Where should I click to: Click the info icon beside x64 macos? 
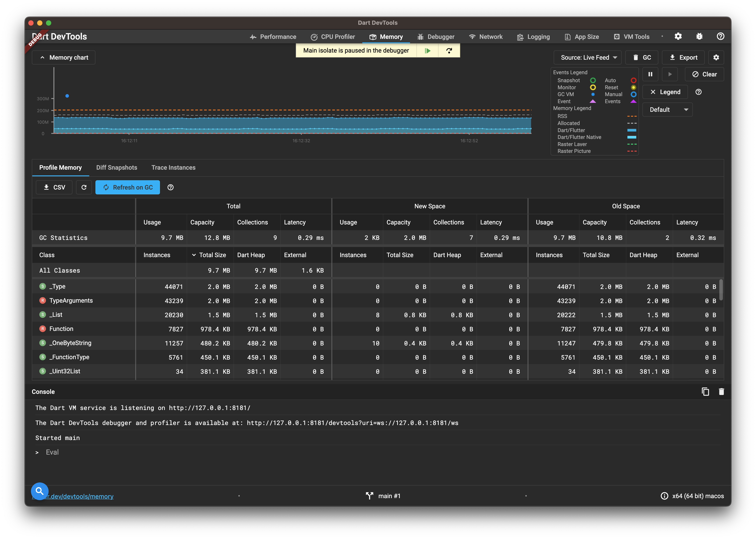664,496
